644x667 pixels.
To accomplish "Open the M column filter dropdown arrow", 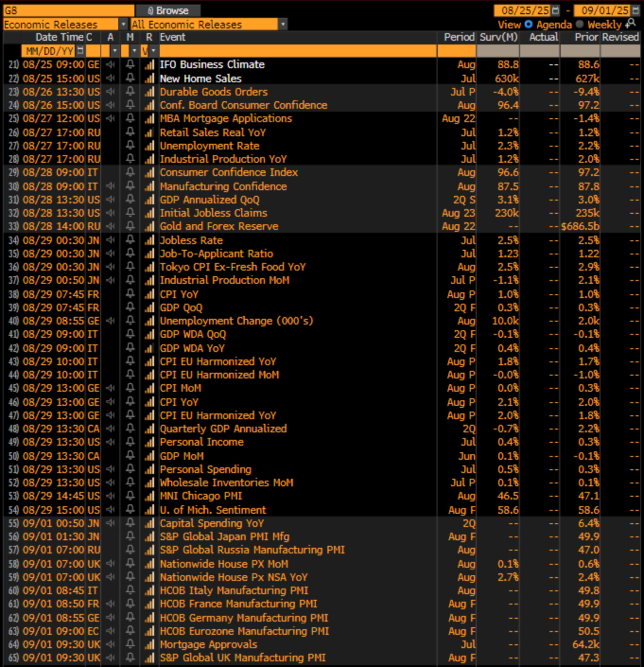I will pyautogui.click(x=135, y=50).
